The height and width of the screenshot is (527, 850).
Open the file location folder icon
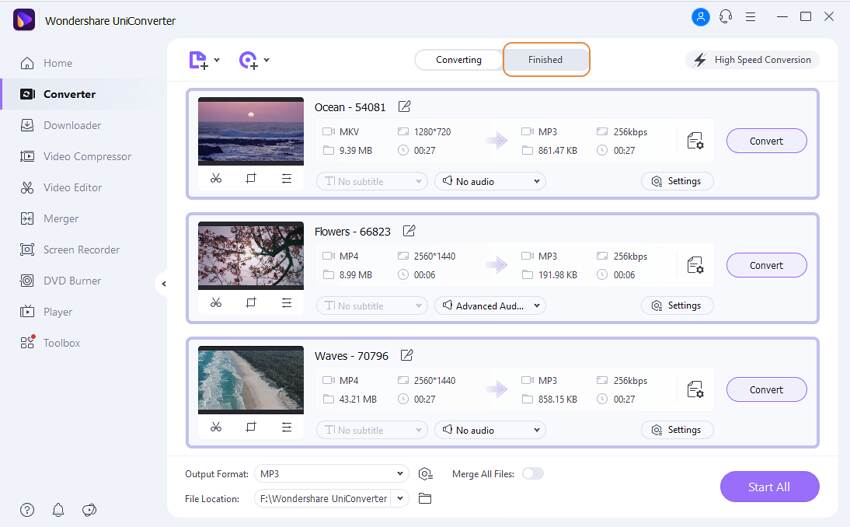pos(425,498)
